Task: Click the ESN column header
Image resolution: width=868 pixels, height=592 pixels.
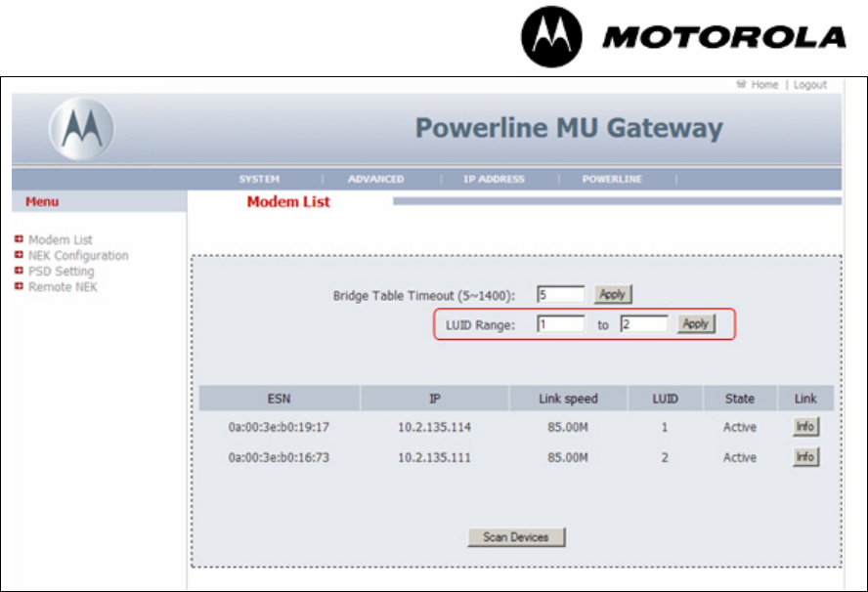Action: (x=279, y=399)
